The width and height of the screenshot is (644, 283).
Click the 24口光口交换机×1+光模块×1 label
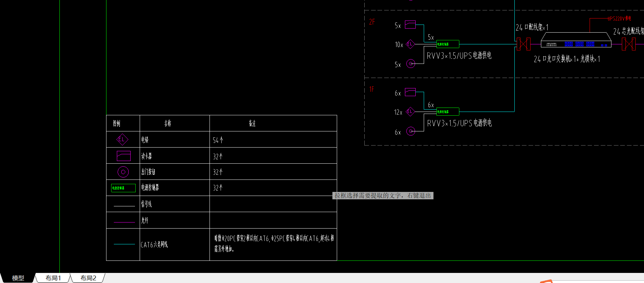[567, 59]
